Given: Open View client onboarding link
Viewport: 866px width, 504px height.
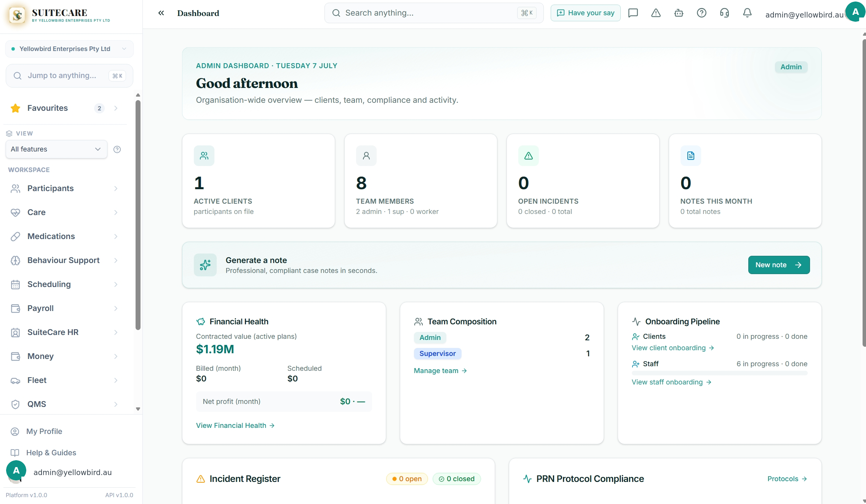Looking at the screenshot, I should pyautogui.click(x=673, y=348).
